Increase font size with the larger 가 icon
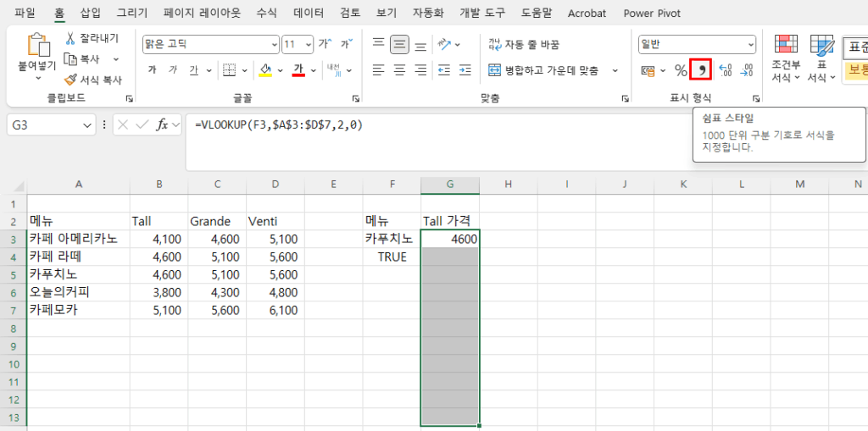Viewport: 868px width, 431px height. click(x=325, y=44)
